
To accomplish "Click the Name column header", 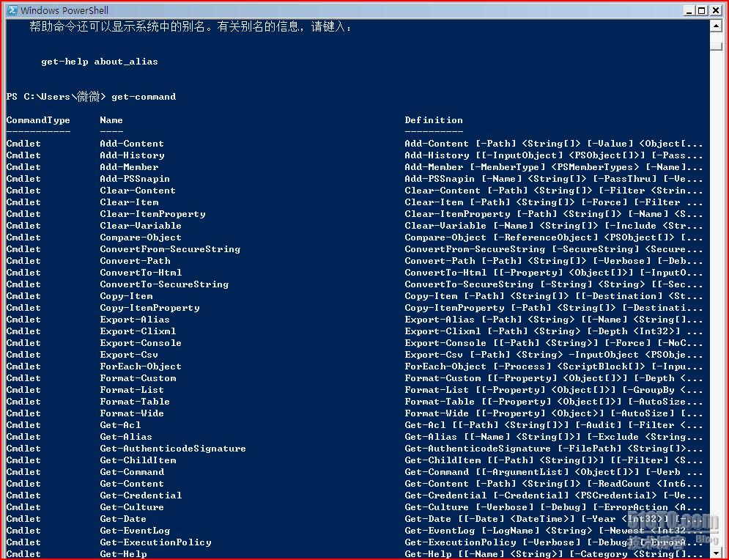I will [111, 120].
